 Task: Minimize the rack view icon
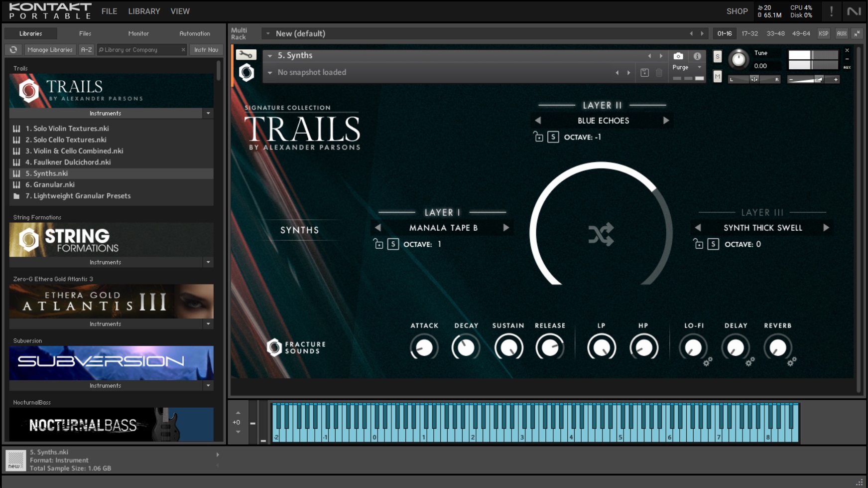pyautogui.click(x=857, y=34)
